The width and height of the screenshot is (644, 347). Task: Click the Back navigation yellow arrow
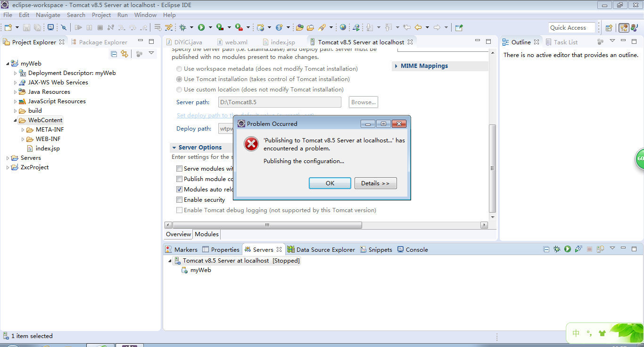[418, 28]
